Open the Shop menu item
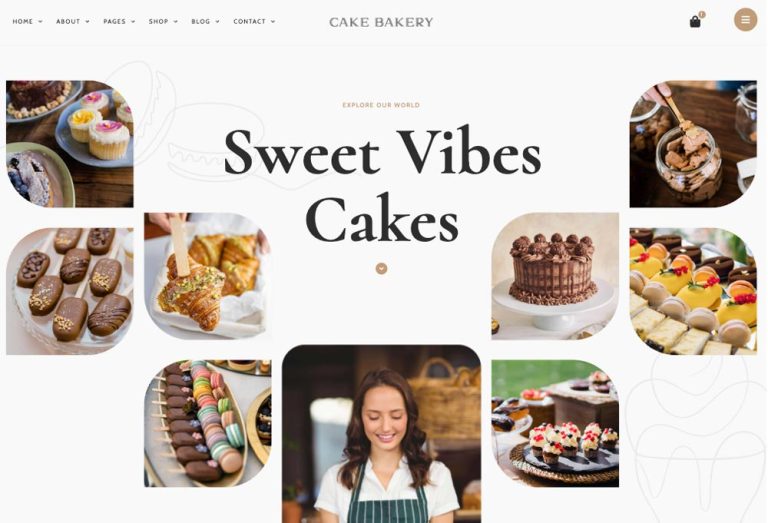768x523 pixels. click(x=158, y=22)
